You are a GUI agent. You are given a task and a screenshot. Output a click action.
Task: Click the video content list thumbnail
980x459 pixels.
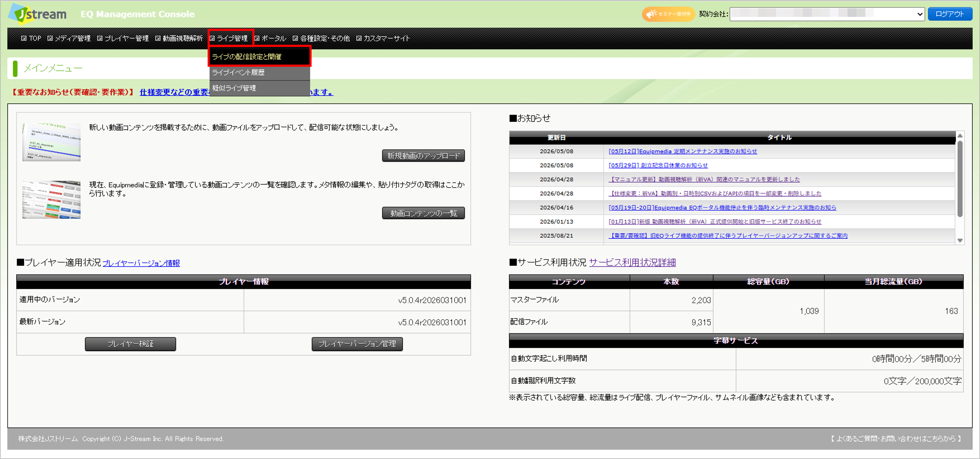click(x=51, y=200)
